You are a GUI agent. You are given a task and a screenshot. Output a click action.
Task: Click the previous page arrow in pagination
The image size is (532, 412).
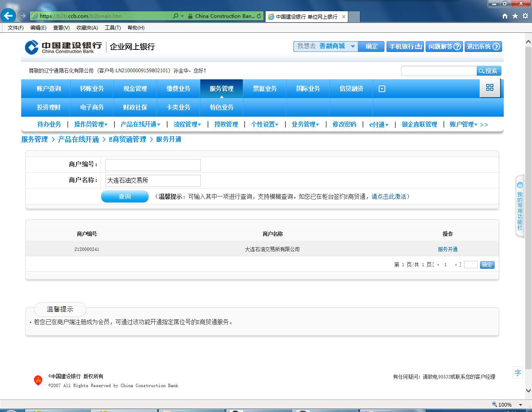click(438, 265)
